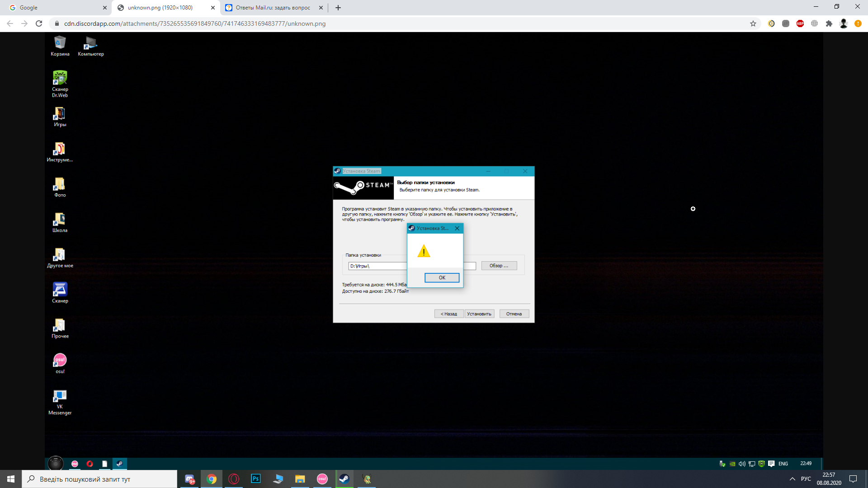Select the Игры folder shortcut
The width and height of the screenshot is (868, 488).
60,117
